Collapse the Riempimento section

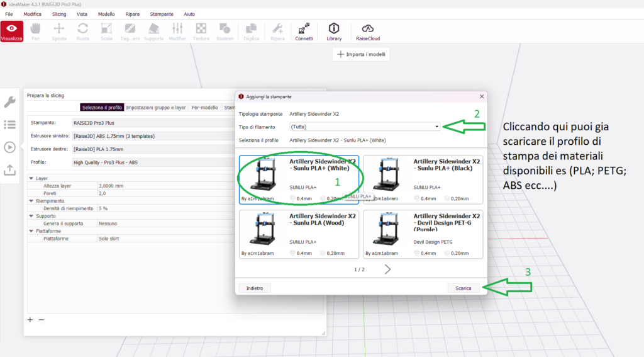31,201
